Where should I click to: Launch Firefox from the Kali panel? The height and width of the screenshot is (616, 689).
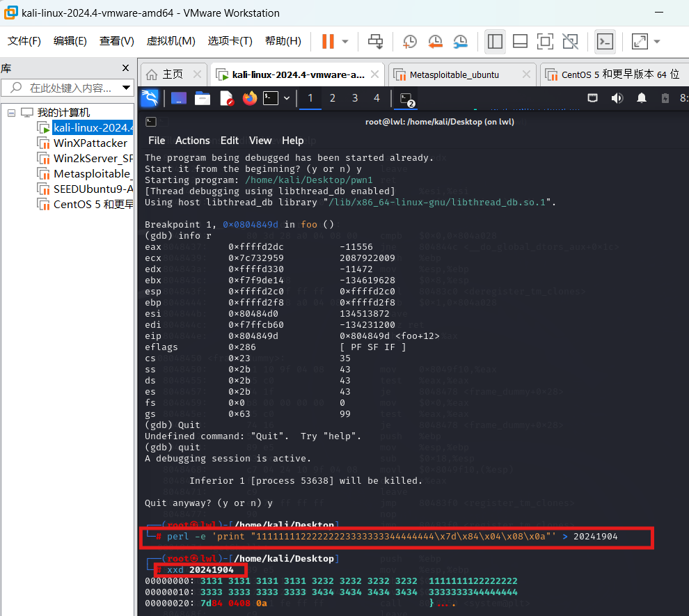250,98
